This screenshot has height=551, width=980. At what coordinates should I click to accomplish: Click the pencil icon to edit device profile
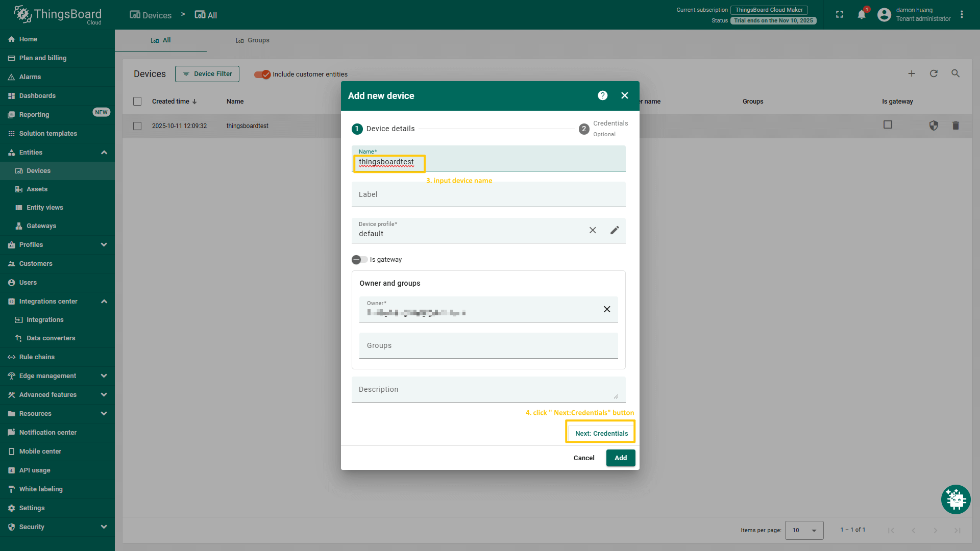click(x=615, y=230)
